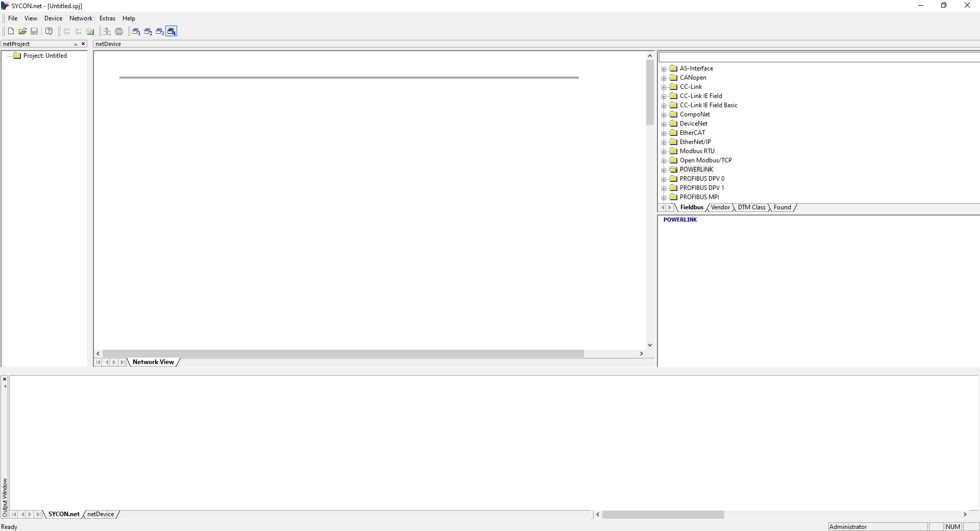Expand the Modbus RTU folder
The image size is (980, 531).
coord(664,152)
